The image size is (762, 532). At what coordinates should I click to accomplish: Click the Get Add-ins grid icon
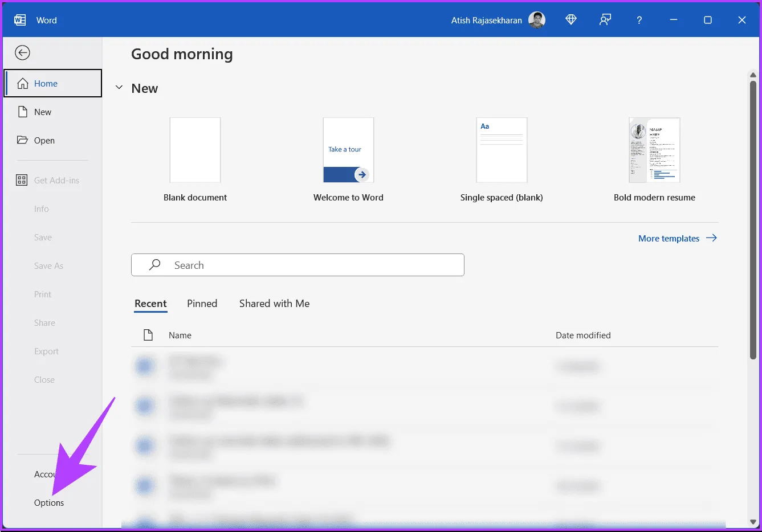22,181
